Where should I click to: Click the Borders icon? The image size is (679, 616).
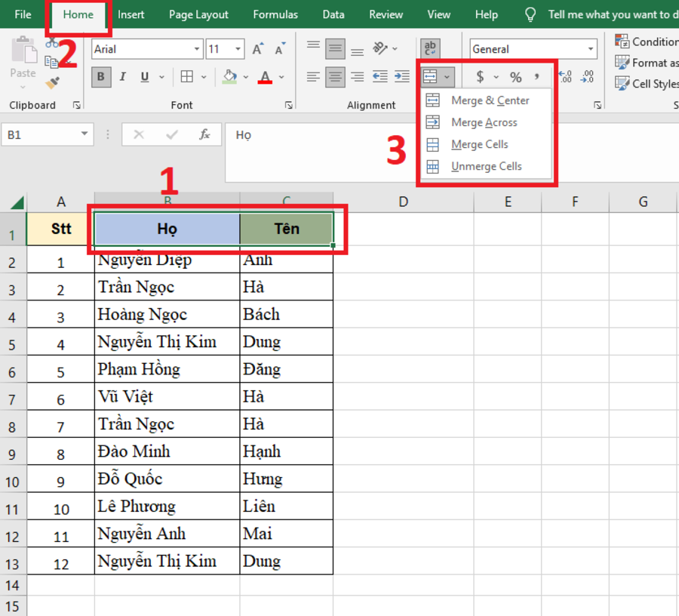click(186, 77)
